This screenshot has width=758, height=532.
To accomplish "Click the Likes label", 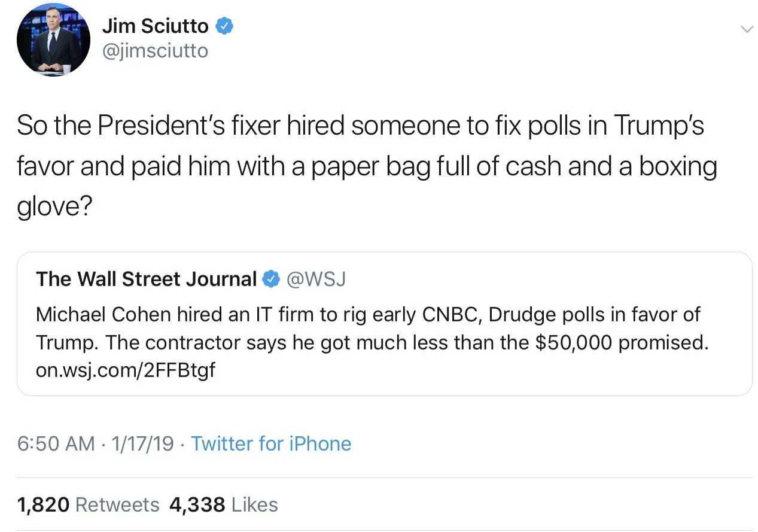I will (x=254, y=504).
